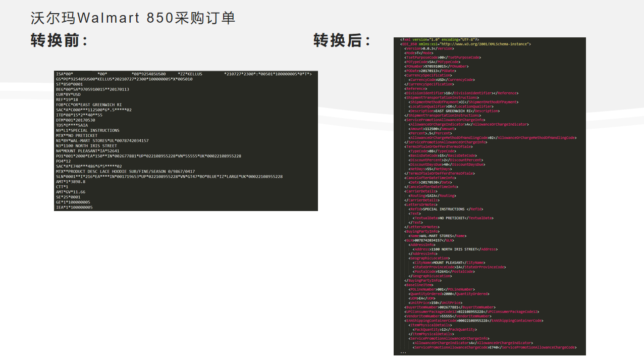Select the PONumber 9705910015 XML element
Image resolution: width=644 pixels, height=362 pixels.
tap(437, 66)
